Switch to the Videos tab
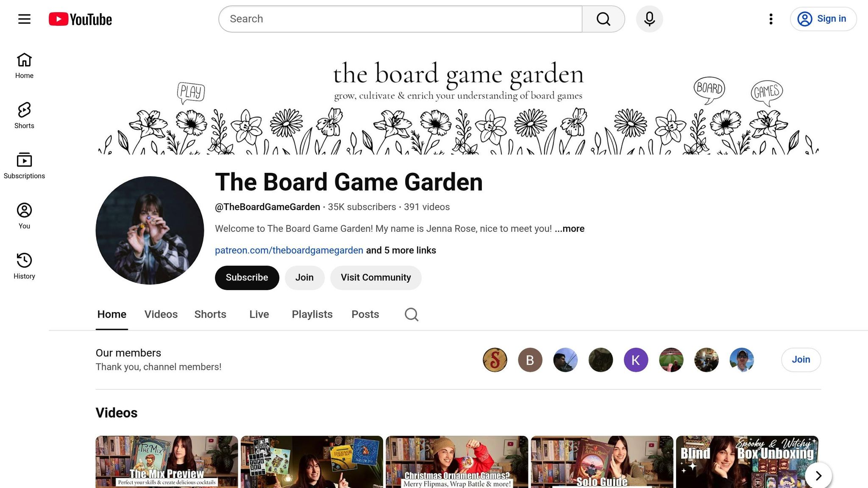This screenshot has height=488, width=868. click(x=161, y=314)
